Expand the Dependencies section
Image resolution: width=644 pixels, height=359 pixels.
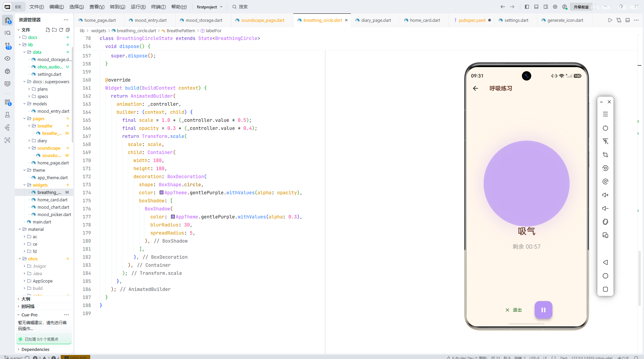(35, 349)
